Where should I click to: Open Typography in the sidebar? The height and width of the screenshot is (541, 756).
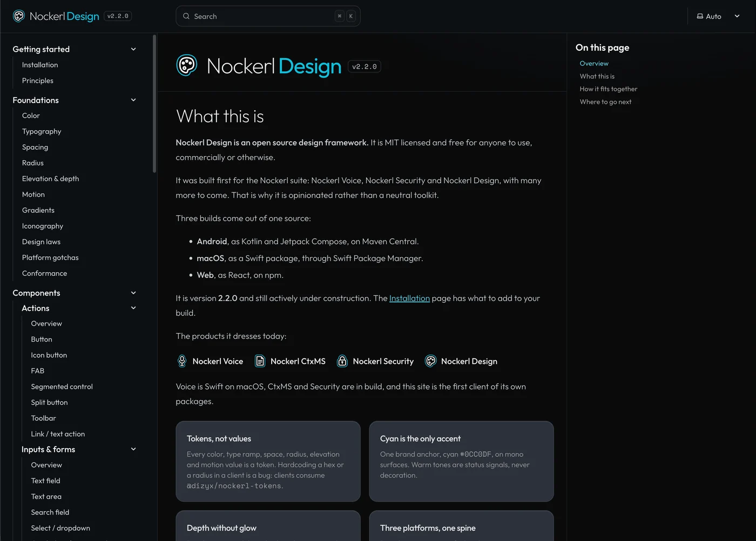tap(42, 131)
